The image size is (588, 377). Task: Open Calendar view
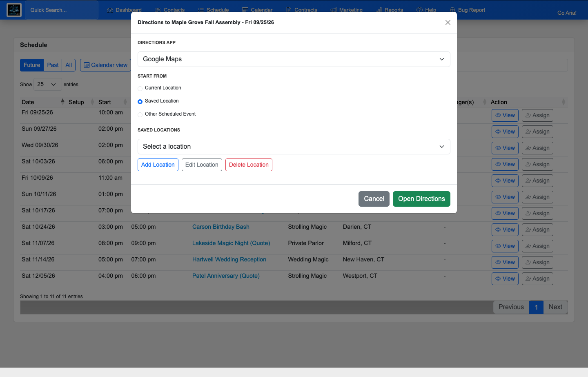pos(105,65)
